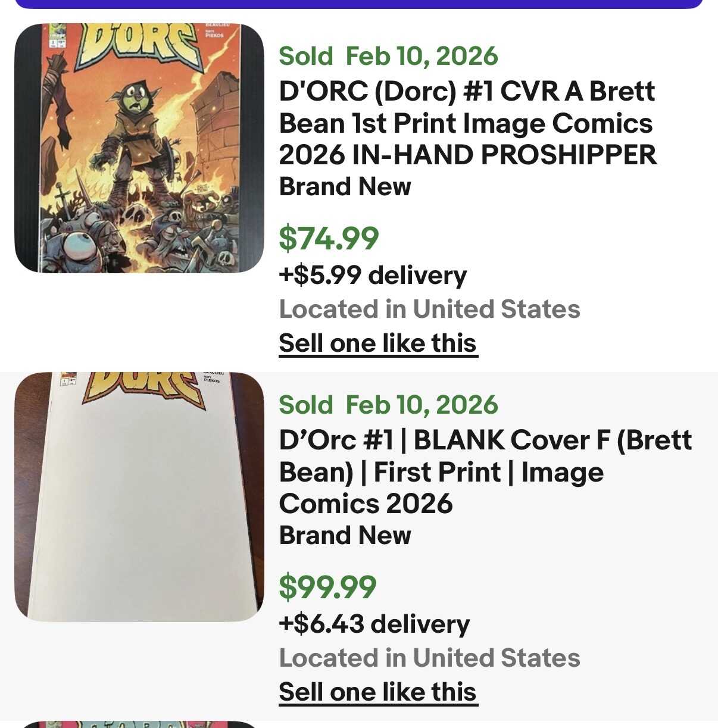Click 'Brand New' on the CVR A listing
This screenshot has width=718, height=728.
345,187
